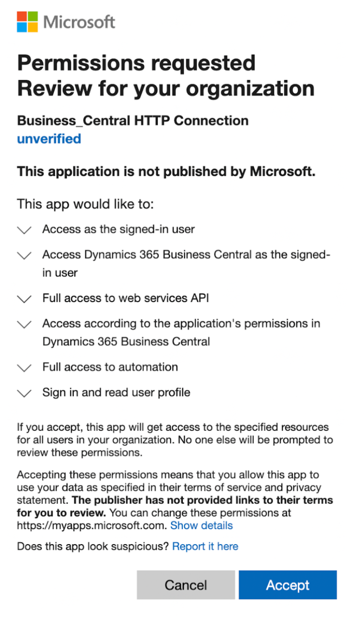The image size is (364, 618).
Task: Expand the 'Full access to web services API' chevron
Action: coord(24,299)
